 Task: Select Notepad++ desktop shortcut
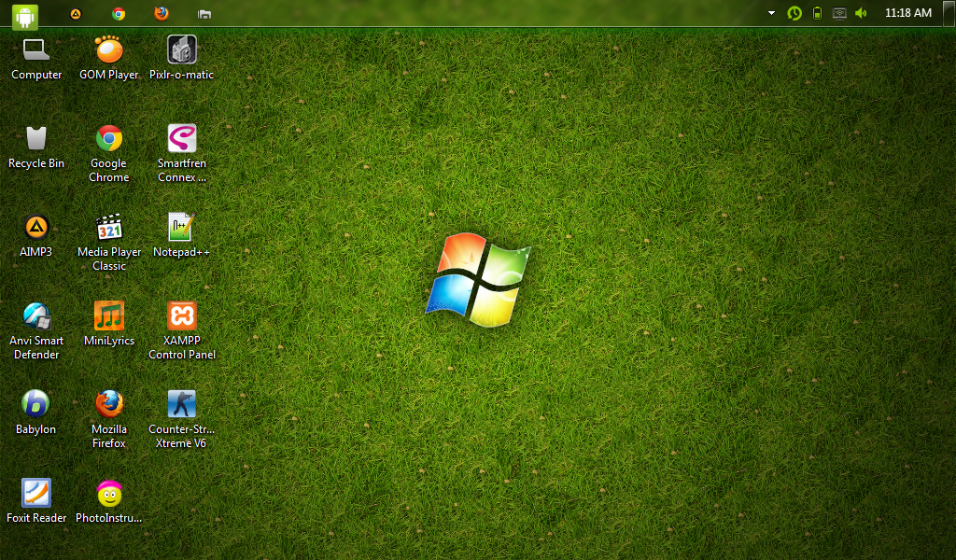[x=182, y=236]
